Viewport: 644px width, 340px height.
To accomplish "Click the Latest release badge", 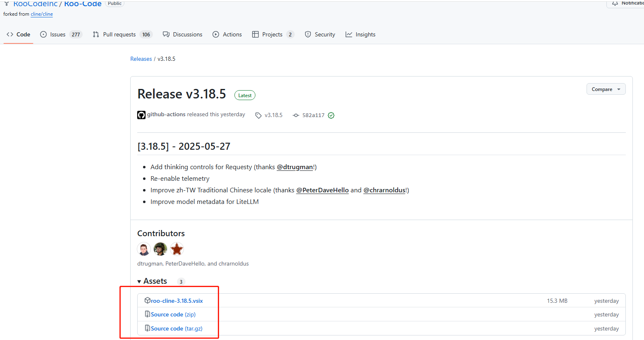I will coord(245,96).
